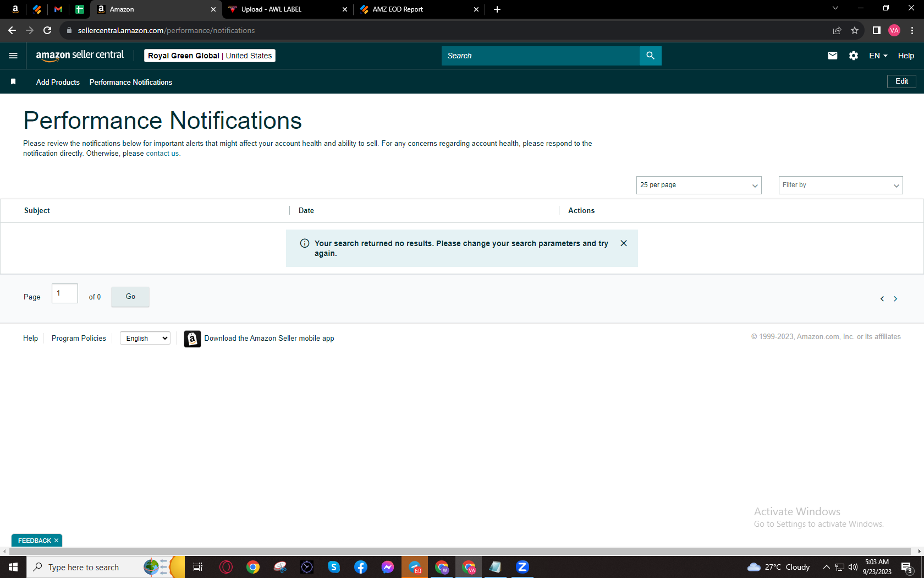Click the horizontal scrollbar at the bottom
Viewport: 924px width, 578px height.
pyautogui.click(x=460, y=551)
